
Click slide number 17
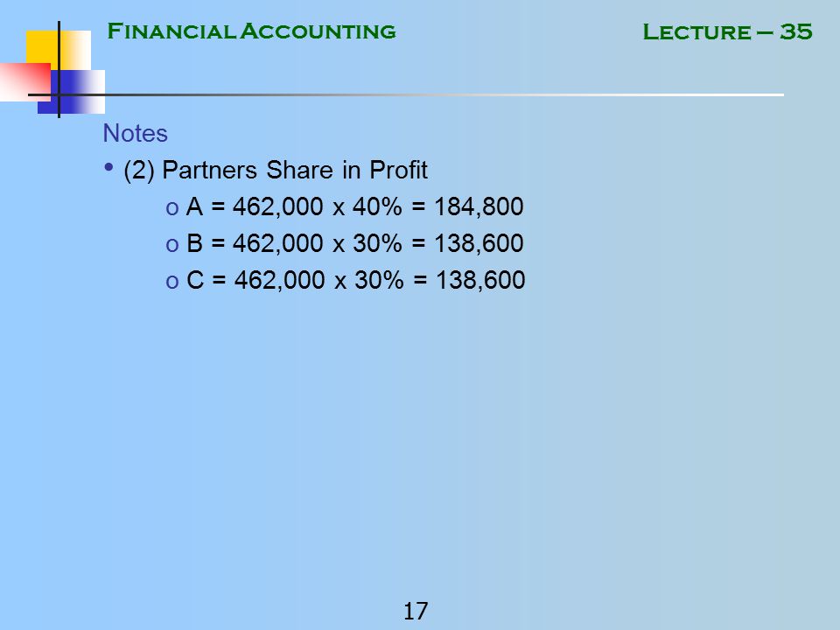tap(415, 611)
